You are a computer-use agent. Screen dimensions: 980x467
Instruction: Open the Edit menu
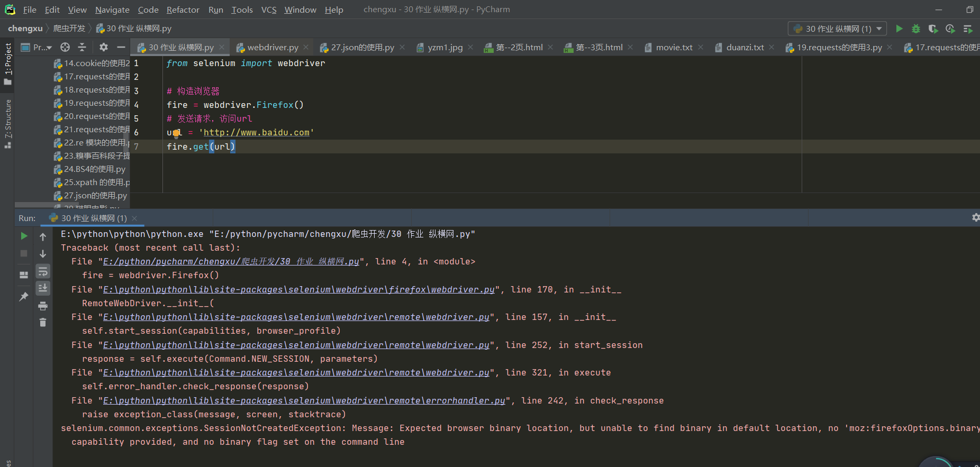(52, 10)
